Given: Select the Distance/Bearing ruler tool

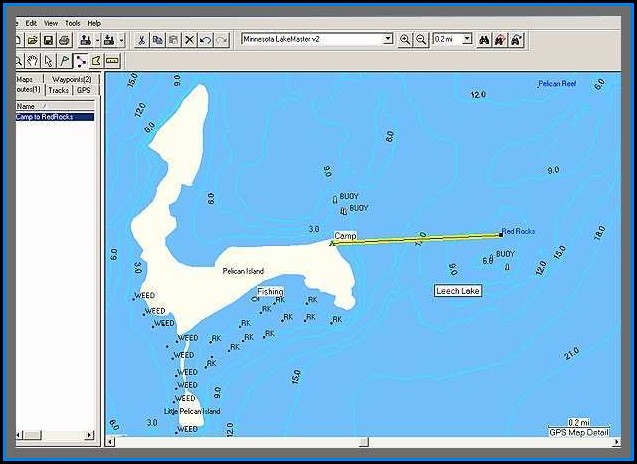Looking at the screenshot, I should (112, 61).
